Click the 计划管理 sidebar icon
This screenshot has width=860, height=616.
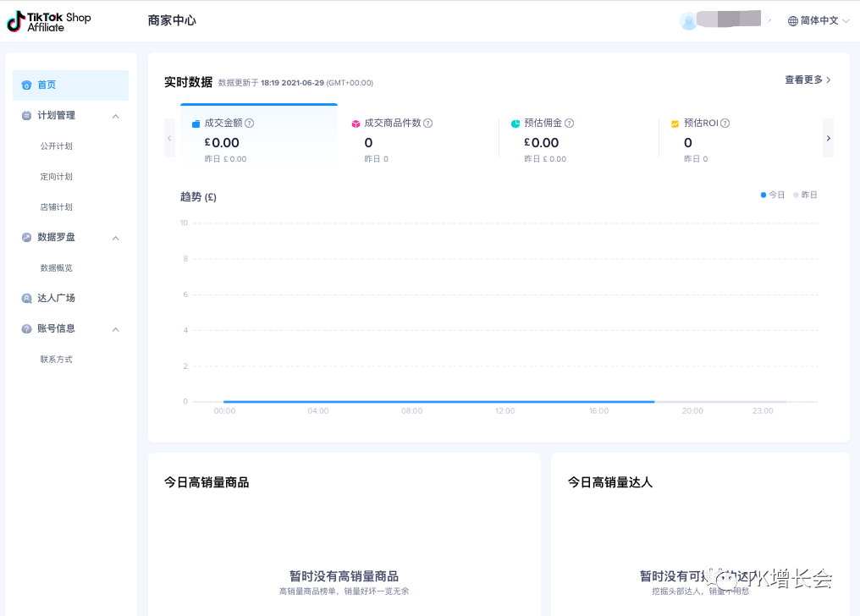pos(28,115)
